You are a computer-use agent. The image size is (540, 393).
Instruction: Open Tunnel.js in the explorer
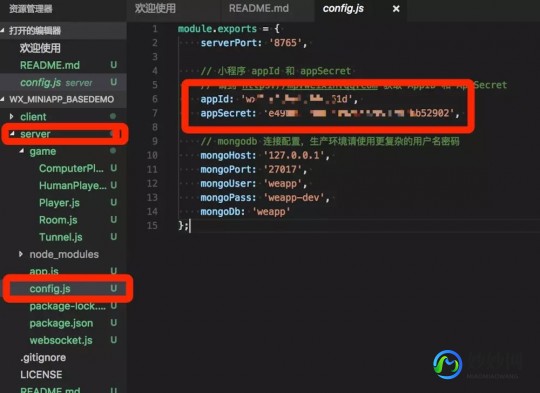click(61, 237)
